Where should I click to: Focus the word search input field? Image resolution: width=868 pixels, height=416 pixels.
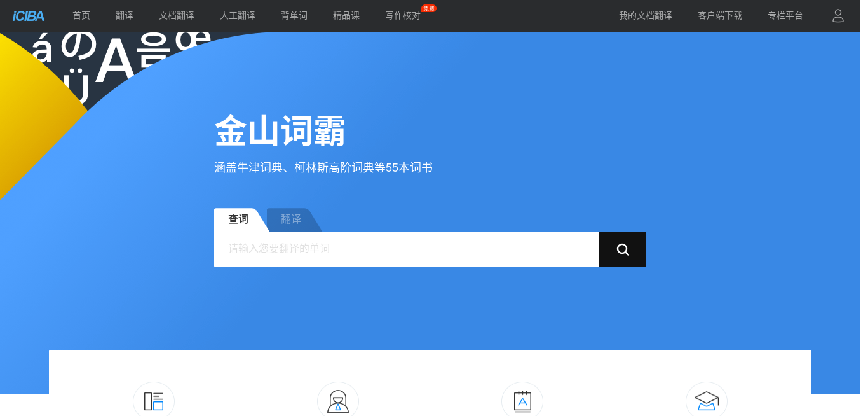407,249
